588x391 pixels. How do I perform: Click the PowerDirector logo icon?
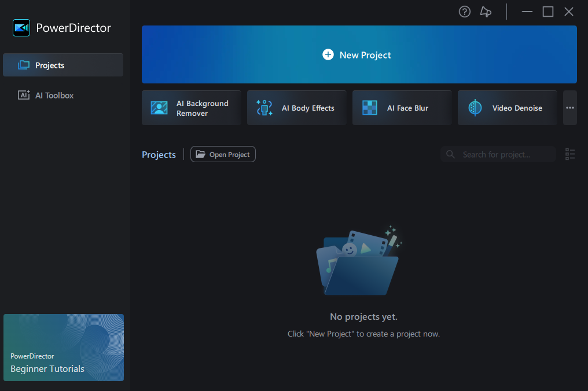click(21, 28)
